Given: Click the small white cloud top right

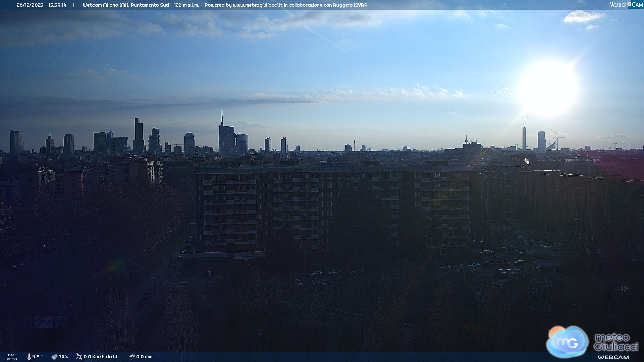Looking at the screenshot, I should click(x=583, y=17).
